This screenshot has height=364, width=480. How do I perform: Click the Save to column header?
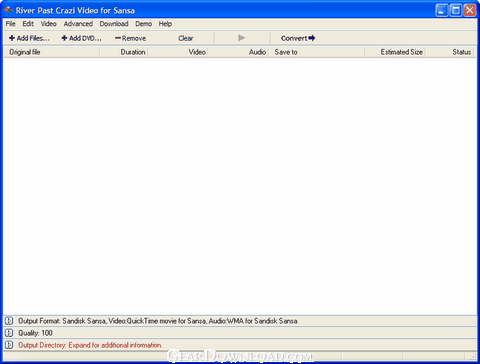click(317, 52)
